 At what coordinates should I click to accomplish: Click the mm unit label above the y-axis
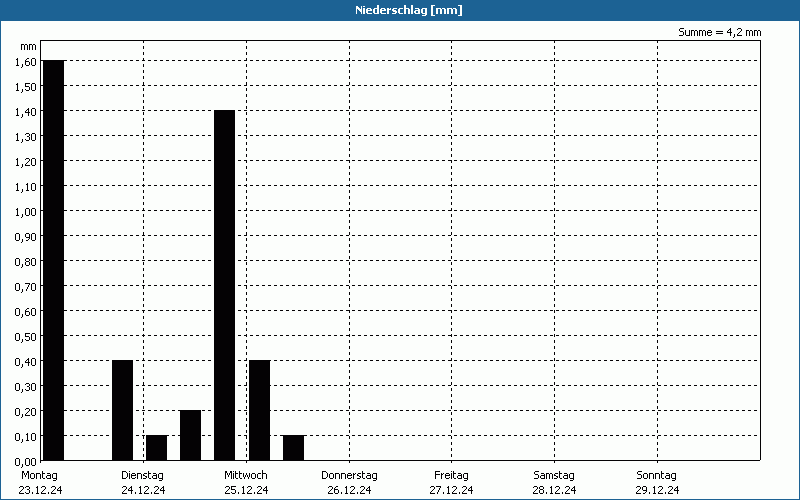pyautogui.click(x=28, y=46)
